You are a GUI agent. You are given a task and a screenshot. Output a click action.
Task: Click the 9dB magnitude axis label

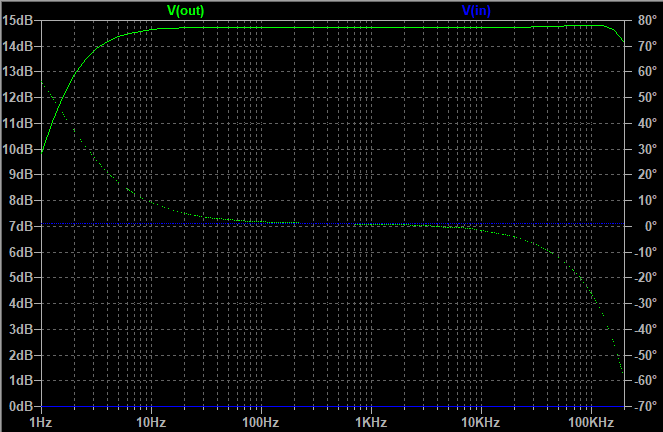(x=21, y=174)
